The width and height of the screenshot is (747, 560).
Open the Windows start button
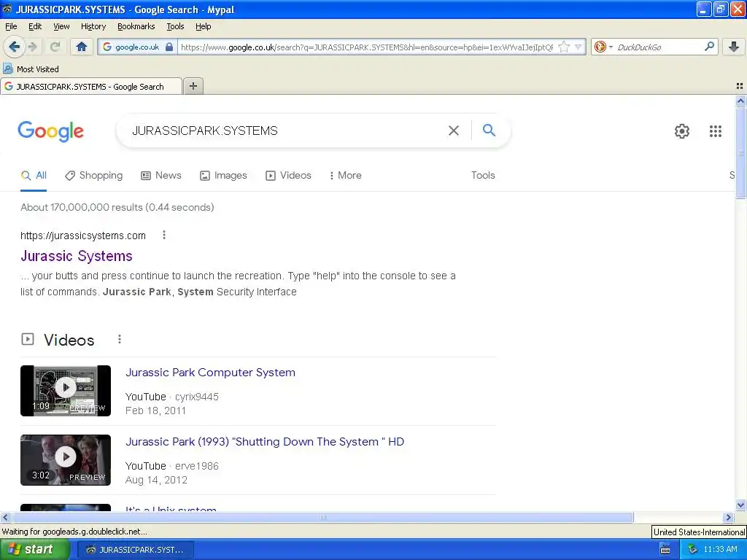point(35,549)
